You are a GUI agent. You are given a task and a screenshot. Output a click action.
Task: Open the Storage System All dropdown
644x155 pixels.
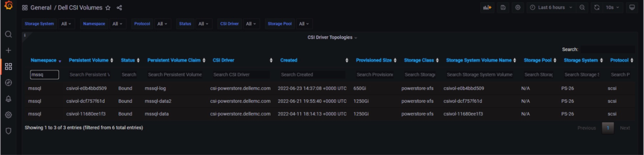pyautogui.click(x=66, y=24)
